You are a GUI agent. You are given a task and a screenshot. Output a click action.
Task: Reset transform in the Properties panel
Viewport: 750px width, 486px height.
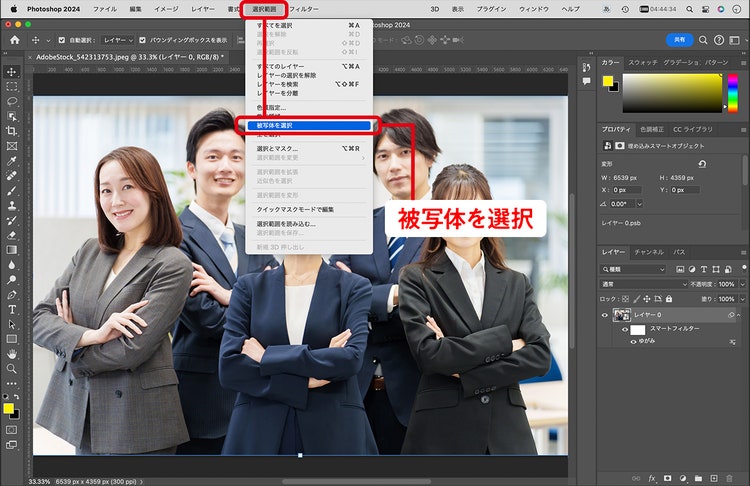(x=702, y=164)
